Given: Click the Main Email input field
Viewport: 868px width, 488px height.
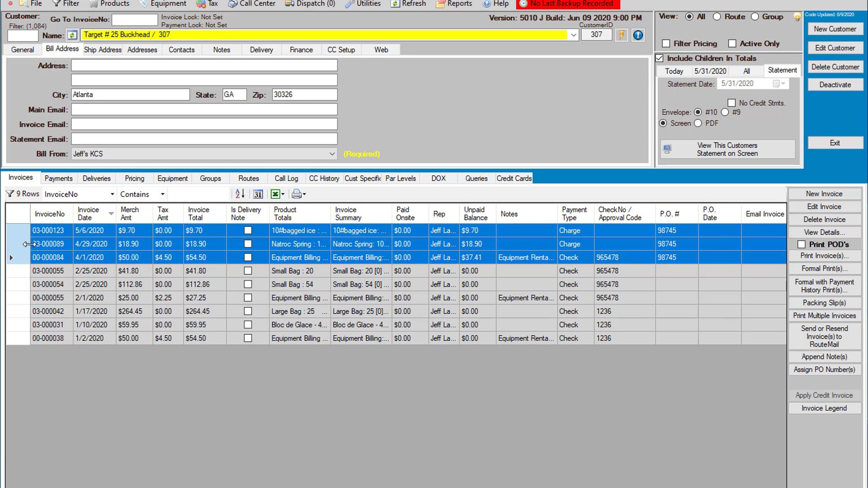Looking at the screenshot, I should pos(204,109).
